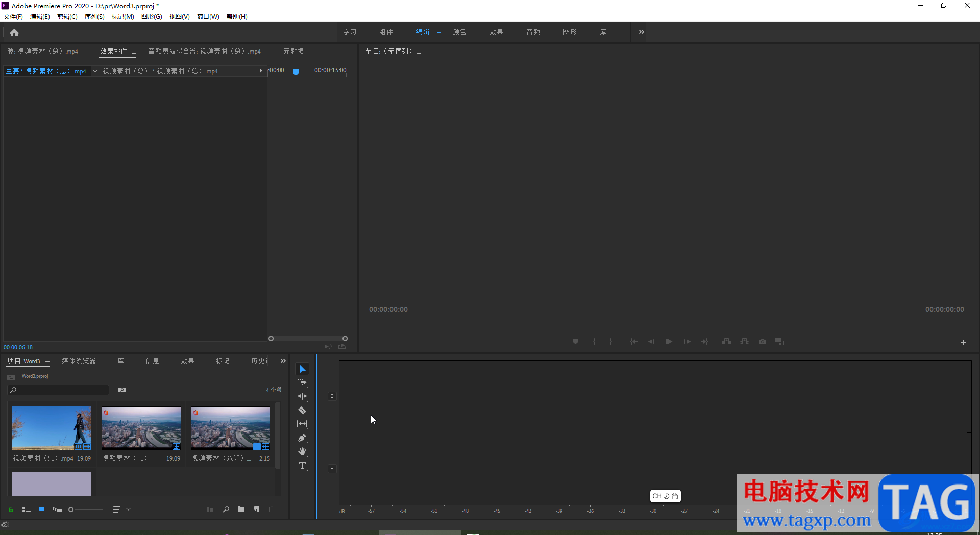The height and width of the screenshot is (535, 980).
Task: Open the 编辑 workspace menu
Action: pyautogui.click(x=439, y=32)
